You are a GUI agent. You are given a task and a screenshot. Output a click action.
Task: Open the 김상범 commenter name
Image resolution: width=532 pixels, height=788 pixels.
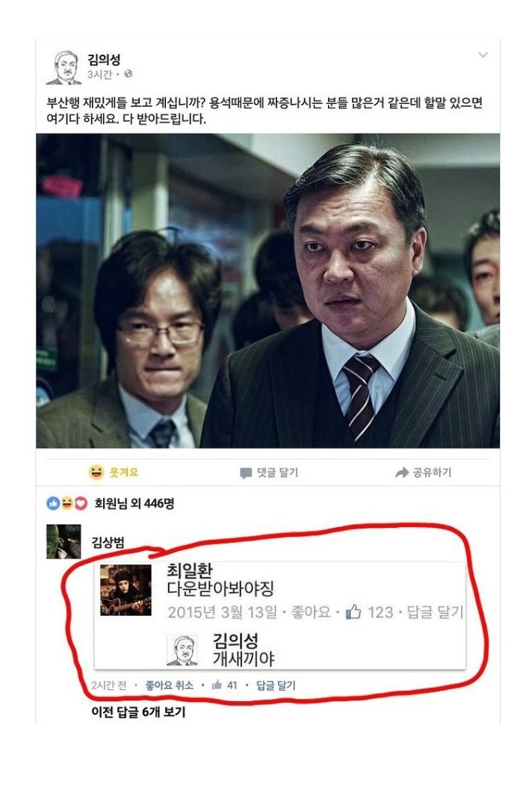point(108,542)
